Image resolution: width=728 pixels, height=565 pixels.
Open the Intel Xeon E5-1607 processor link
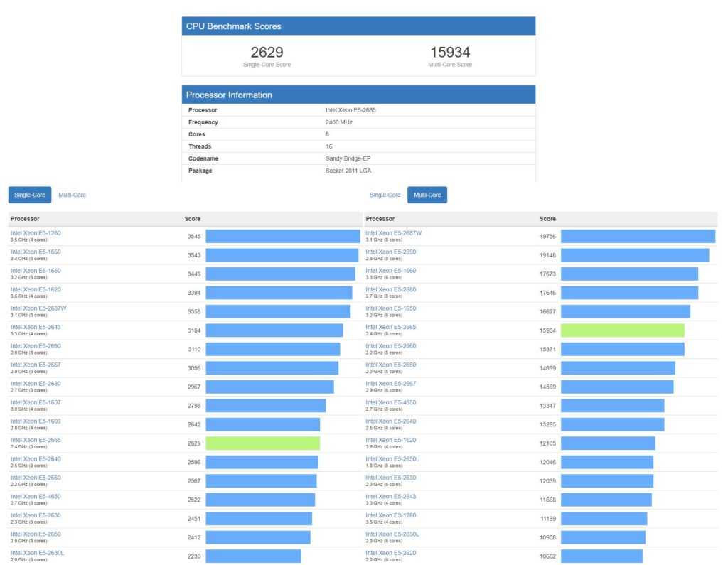tap(36, 402)
